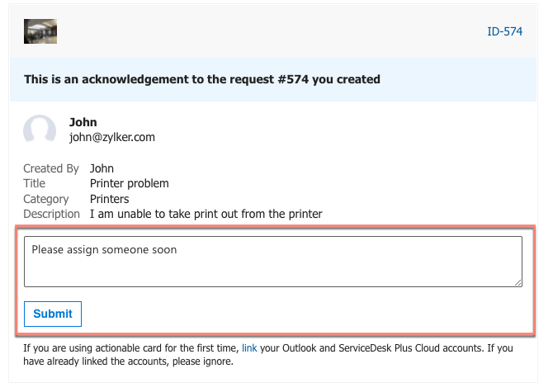Viewport: 553px width, 392px height.
Task: Click the Description field label
Action: [51, 214]
